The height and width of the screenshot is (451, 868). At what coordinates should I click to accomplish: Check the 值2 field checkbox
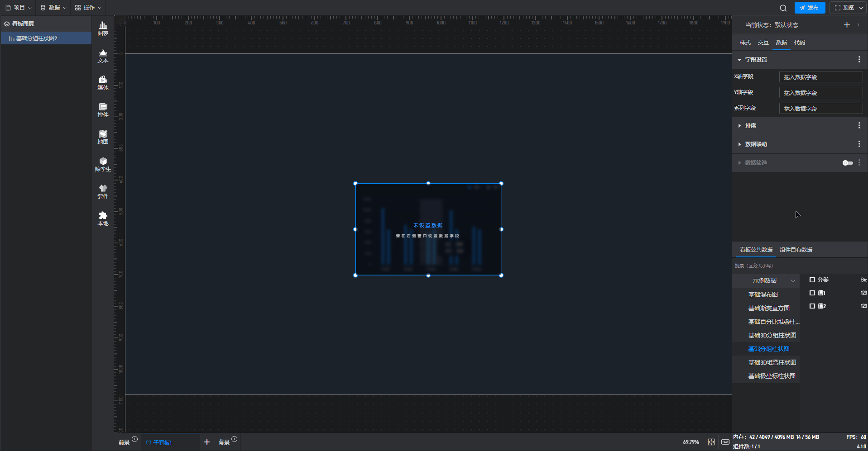(812, 306)
